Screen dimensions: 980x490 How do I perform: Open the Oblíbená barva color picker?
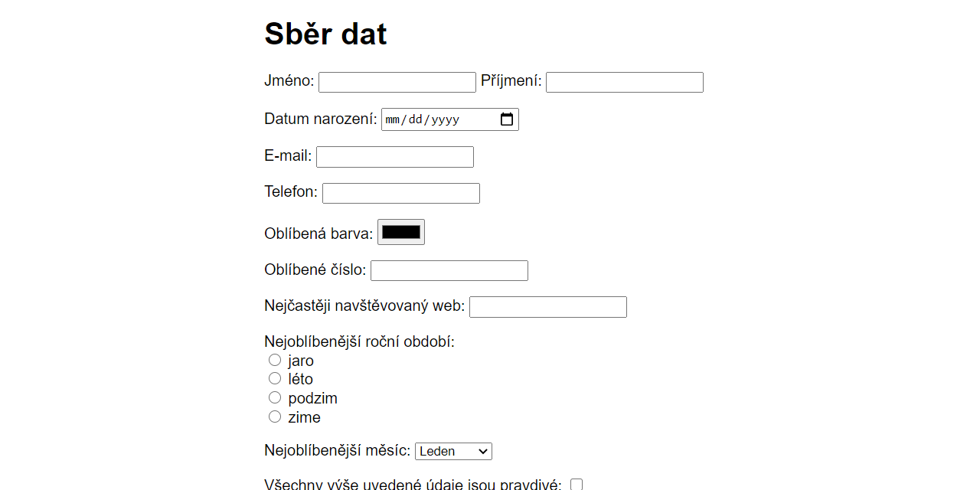pos(400,231)
